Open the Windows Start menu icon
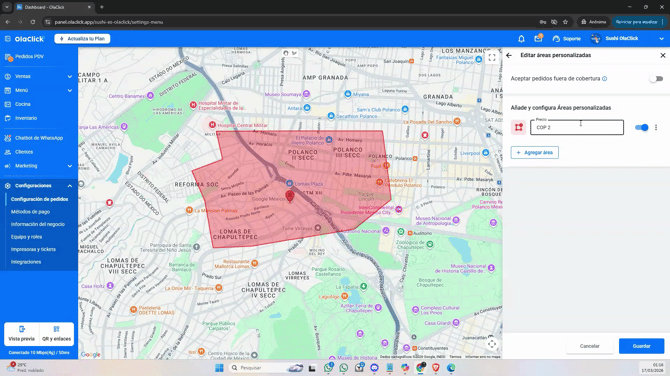This screenshot has height=376, width=670. point(219,368)
